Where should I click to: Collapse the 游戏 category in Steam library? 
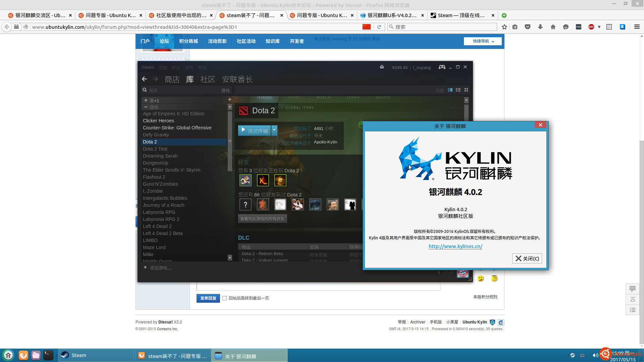click(x=146, y=107)
